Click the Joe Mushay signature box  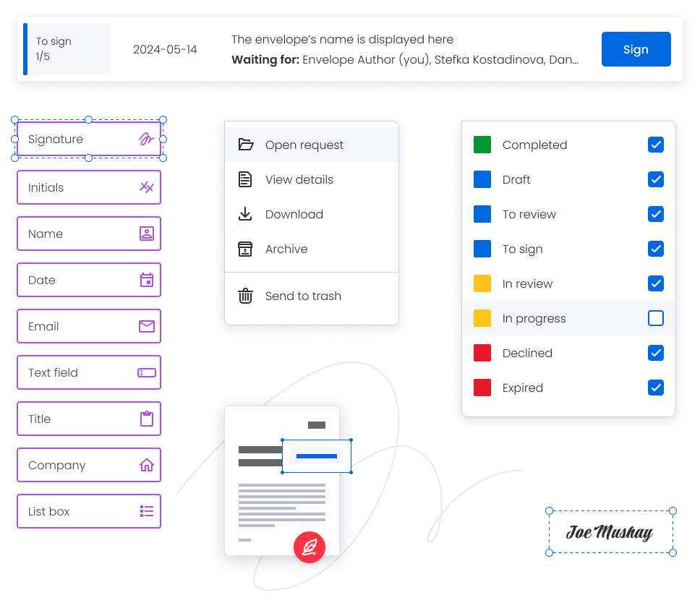click(611, 531)
